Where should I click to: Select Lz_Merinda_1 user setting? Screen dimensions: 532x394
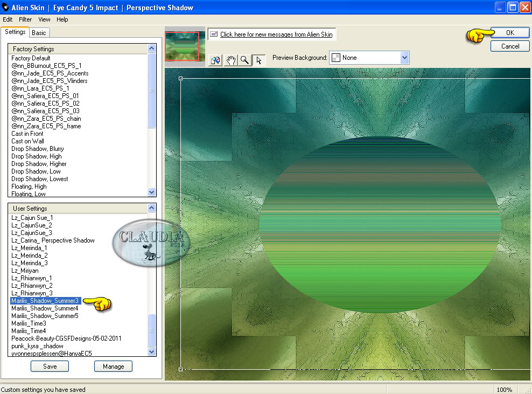pyautogui.click(x=29, y=247)
